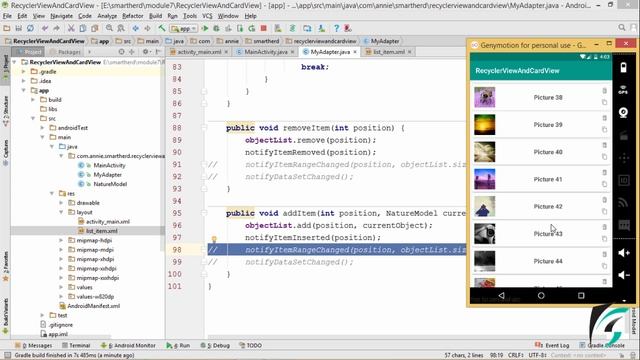Open Genymotion battery widget icon
The image size is (640, 360).
(623, 67)
